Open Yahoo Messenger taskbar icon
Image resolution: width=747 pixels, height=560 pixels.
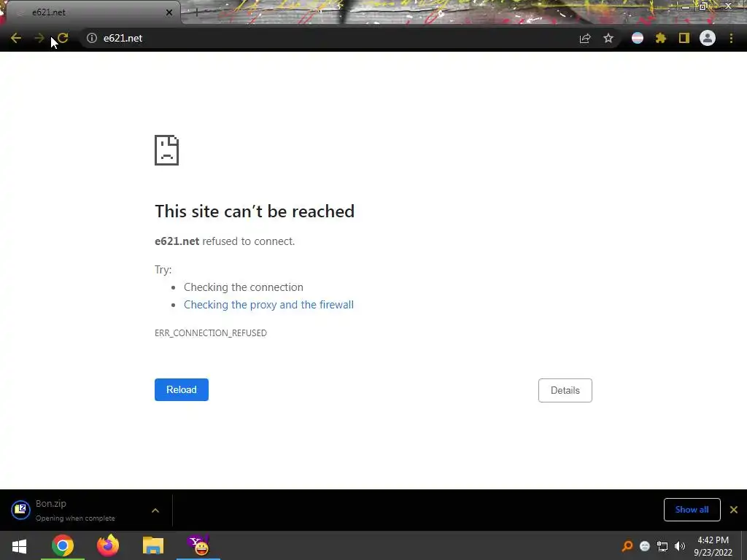[198, 545]
